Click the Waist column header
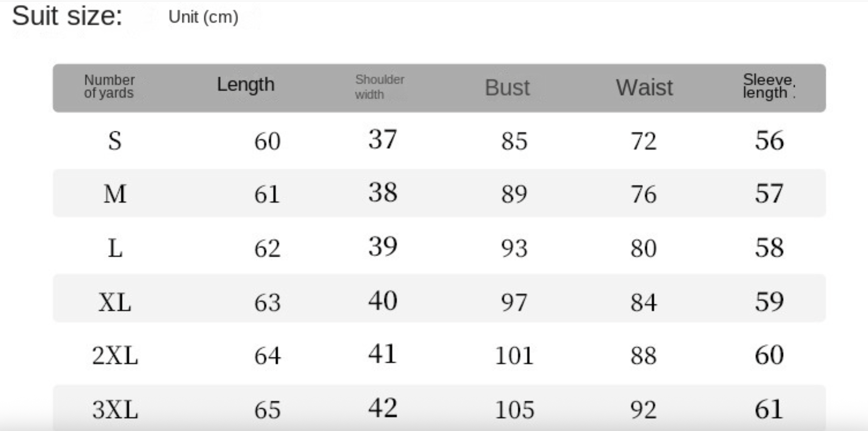 point(644,87)
